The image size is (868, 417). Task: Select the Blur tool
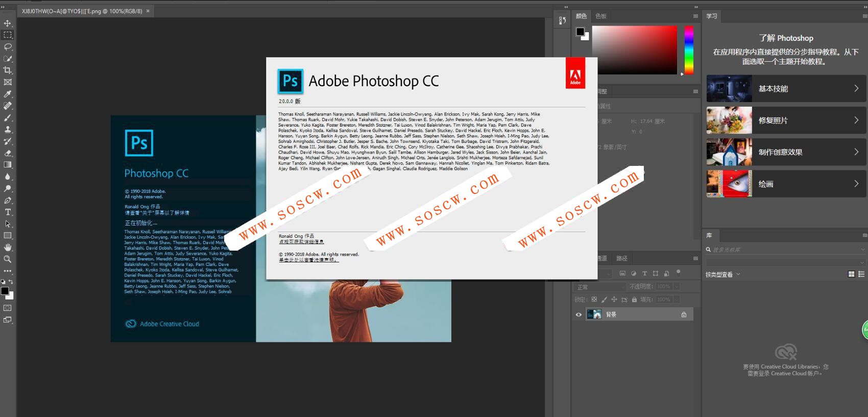[x=8, y=177]
